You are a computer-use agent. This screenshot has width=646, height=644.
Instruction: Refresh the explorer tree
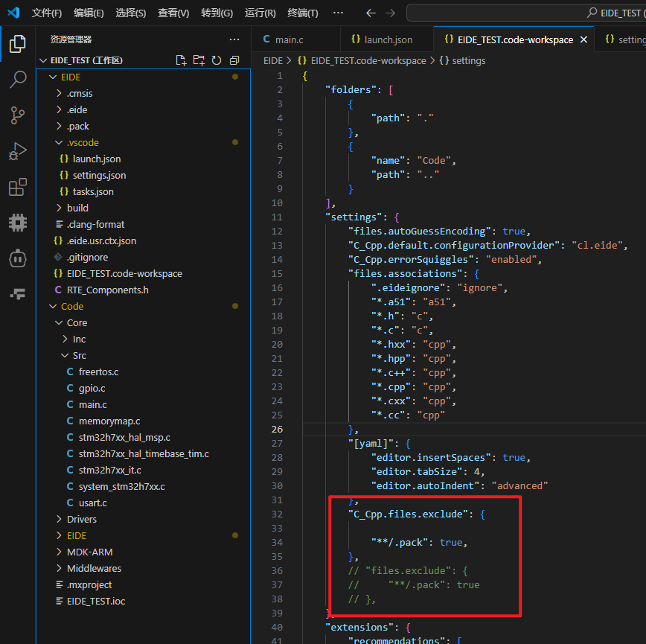point(217,60)
